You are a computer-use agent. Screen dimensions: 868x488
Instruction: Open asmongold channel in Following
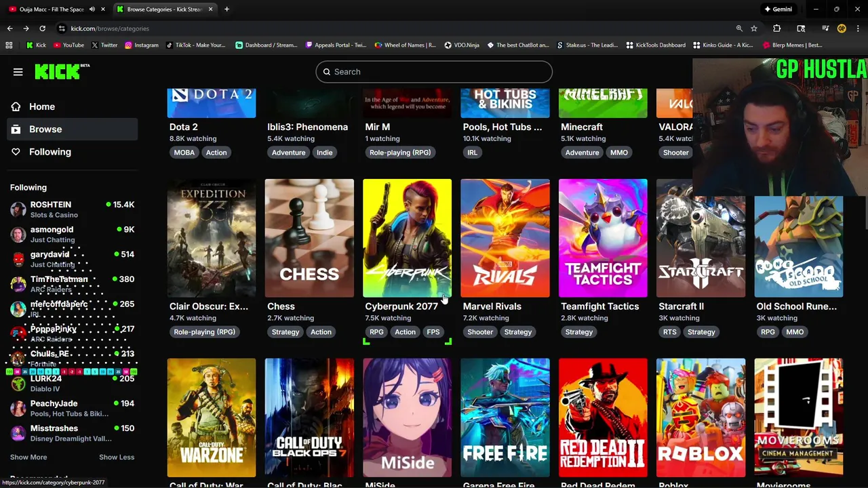point(71,235)
